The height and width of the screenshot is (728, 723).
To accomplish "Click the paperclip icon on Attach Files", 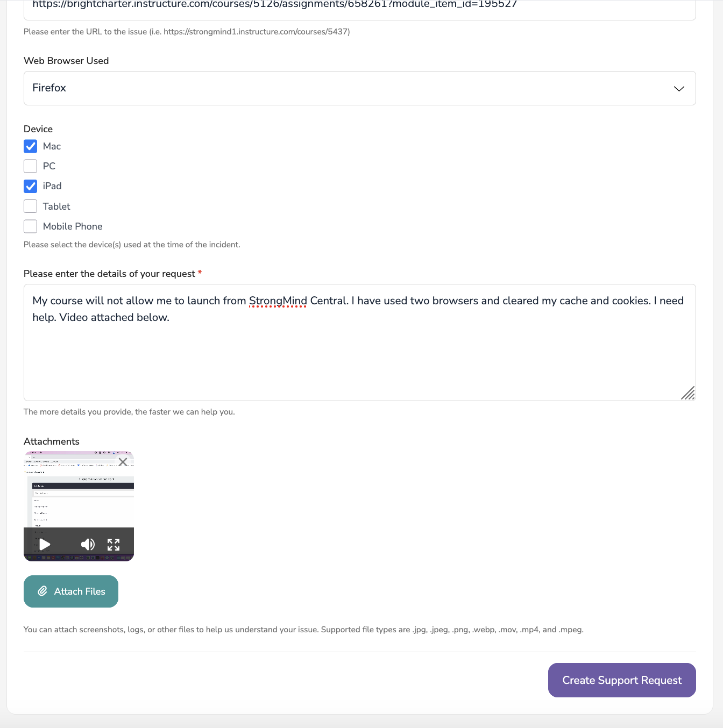I will point(42,591).
